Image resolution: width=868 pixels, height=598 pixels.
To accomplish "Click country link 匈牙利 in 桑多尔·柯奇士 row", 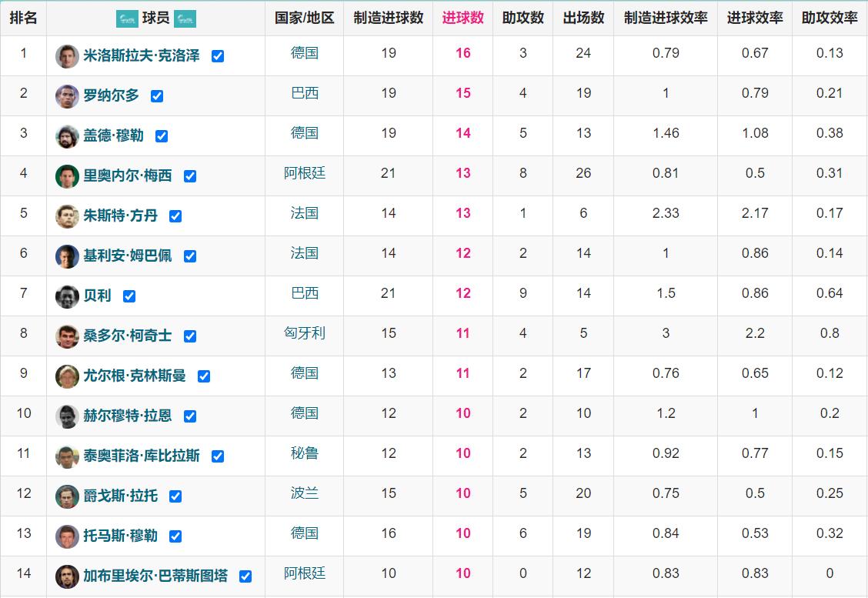I will pyautogui.click(x=305, y=332).
